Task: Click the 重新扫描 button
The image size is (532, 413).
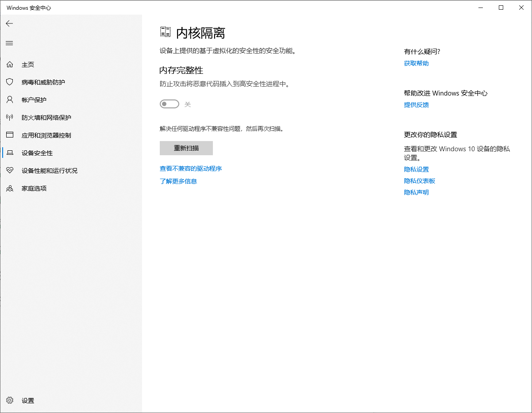Action: [x=186, y=148]
